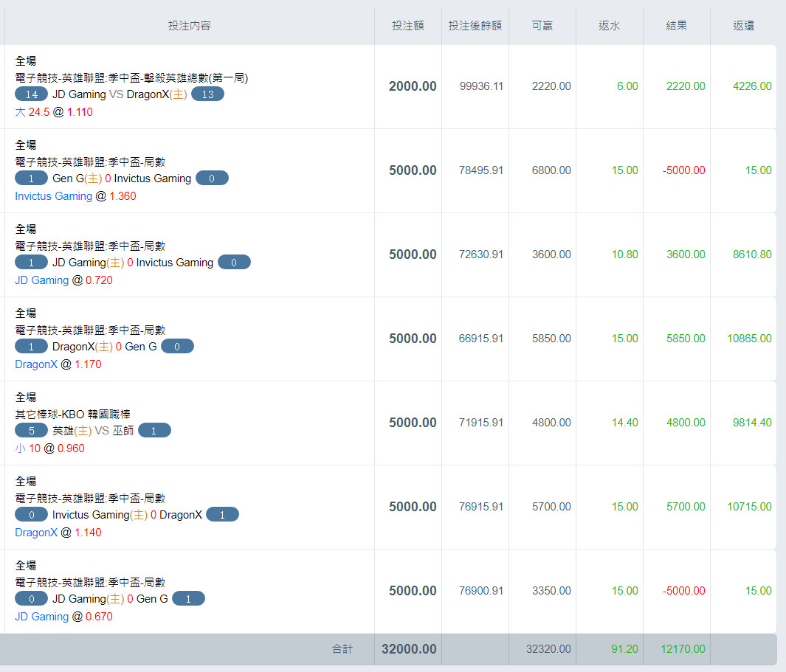Click league text 電子競技-英雄聯盟:季中盃-擊殺英雄總數(第一局)
Screen dimensions: 786x672
click(131, 78)
